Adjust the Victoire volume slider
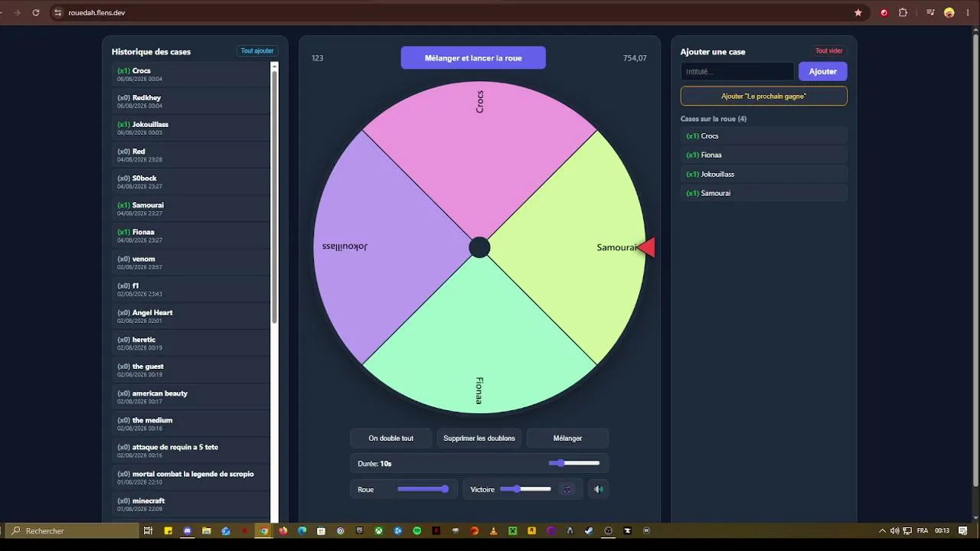This screenshot has width=980, height=551. click(525, 489)
